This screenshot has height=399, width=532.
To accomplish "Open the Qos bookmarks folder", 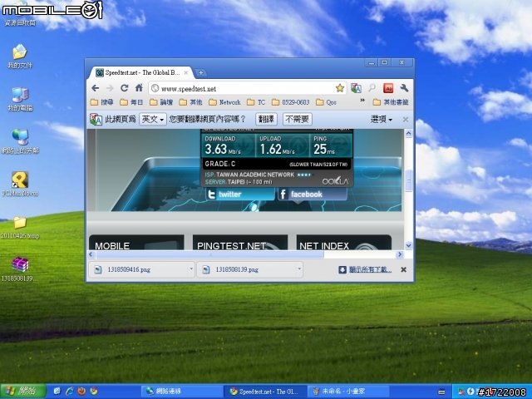I will point(326,102).
